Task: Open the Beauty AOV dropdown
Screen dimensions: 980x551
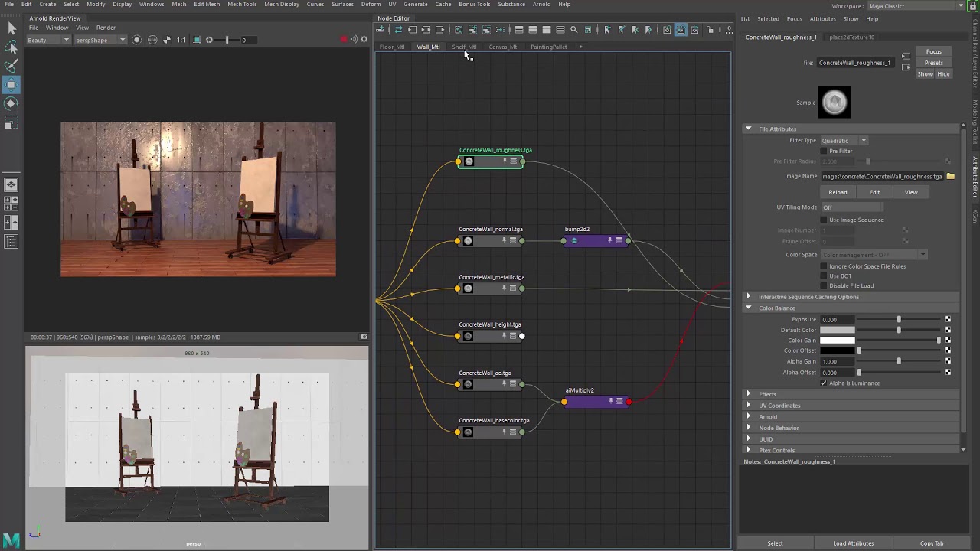Action: 48,40
